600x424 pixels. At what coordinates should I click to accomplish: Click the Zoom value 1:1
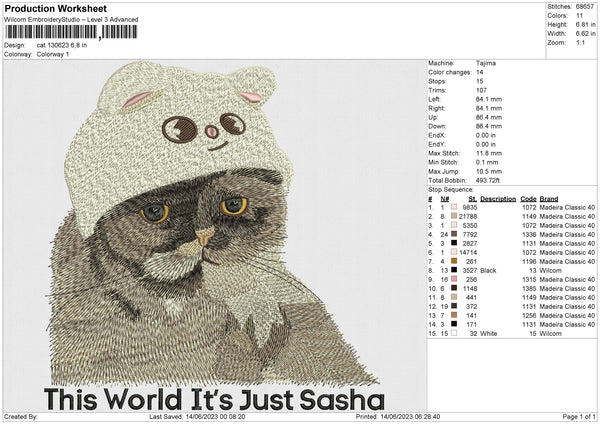click(x=580, y=42)
